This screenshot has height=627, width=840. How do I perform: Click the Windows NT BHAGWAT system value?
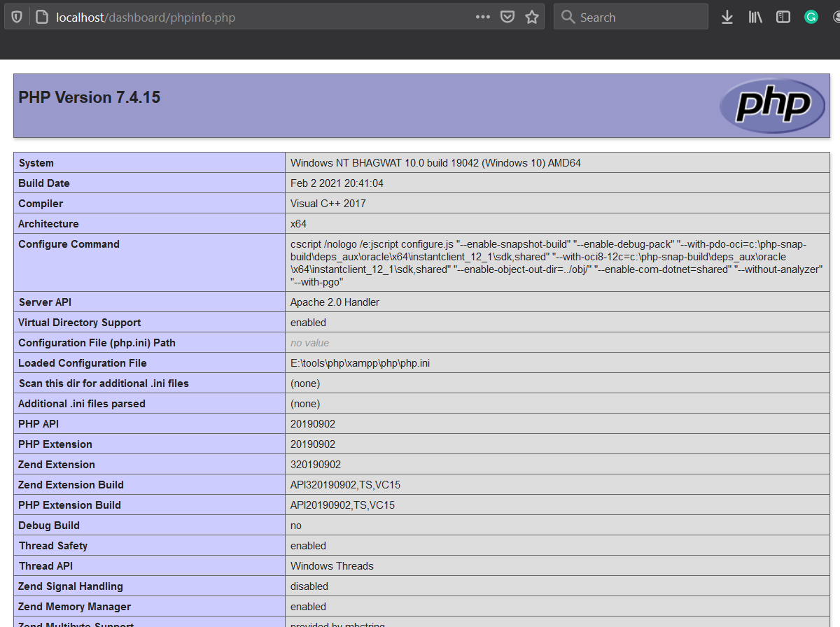pos(435,163)
